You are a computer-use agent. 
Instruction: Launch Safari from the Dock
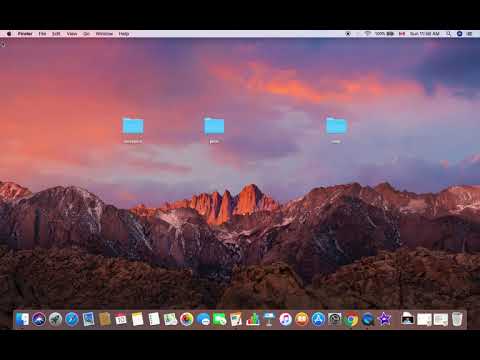(x=72, y=319)
